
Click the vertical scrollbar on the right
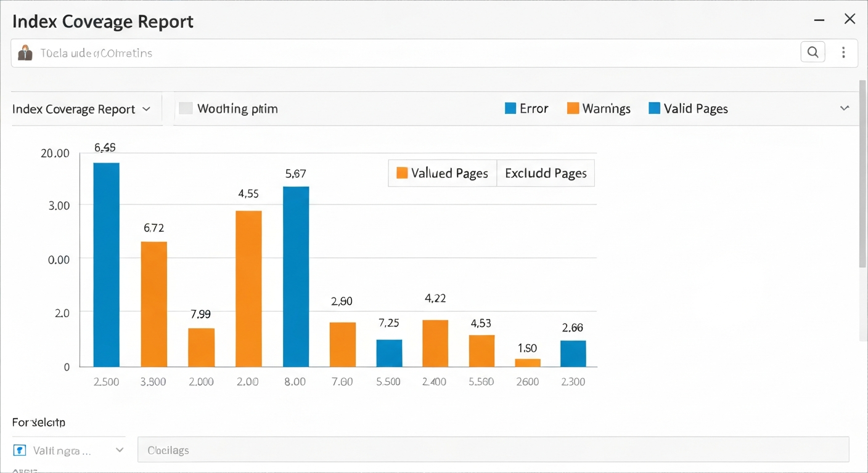pyautogui.click(x=862, y=179)
